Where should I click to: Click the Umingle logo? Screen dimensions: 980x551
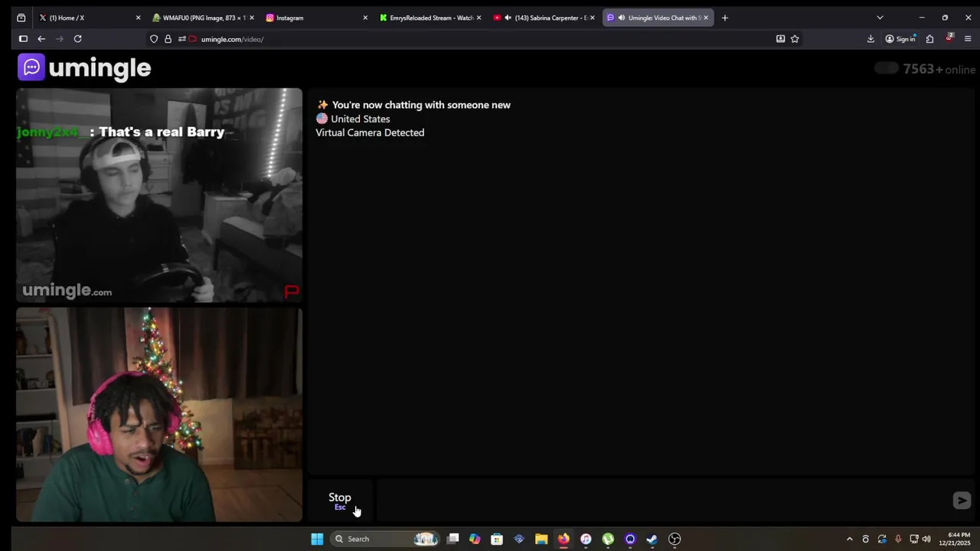tap(84, 68)
